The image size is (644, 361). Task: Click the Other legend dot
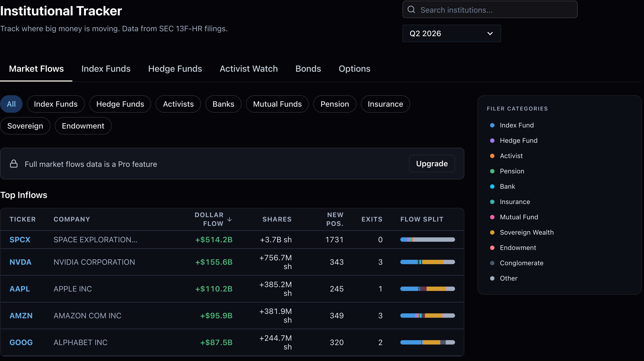pyautogui.click(x=492, y=278)
